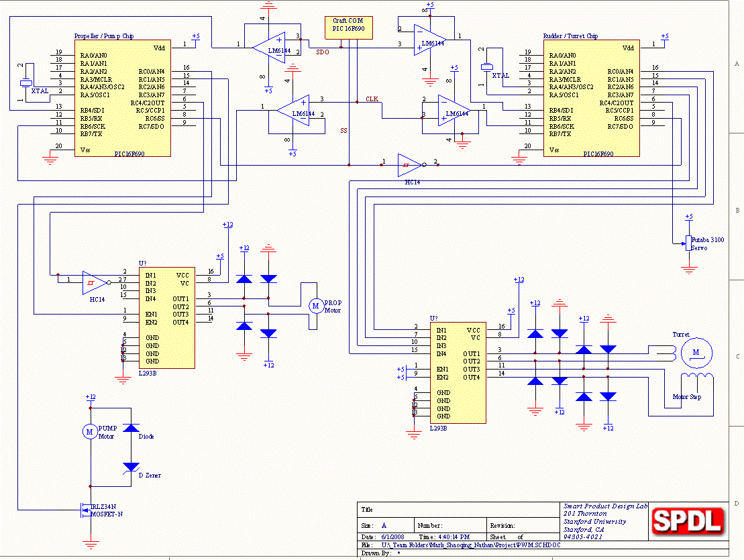Screen dimensions: 744x560
Task: Click the CLK net label
Action: 372,99
